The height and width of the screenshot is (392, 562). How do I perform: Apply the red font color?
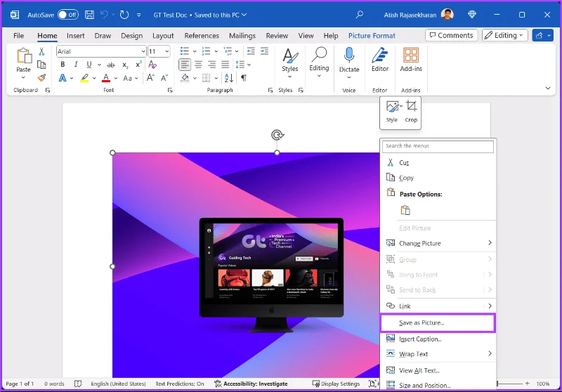pyautogui.click(x=106, y=78)
